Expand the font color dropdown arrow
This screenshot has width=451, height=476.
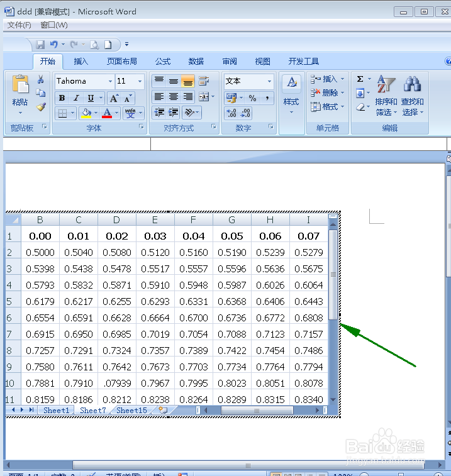coord(116,113)
